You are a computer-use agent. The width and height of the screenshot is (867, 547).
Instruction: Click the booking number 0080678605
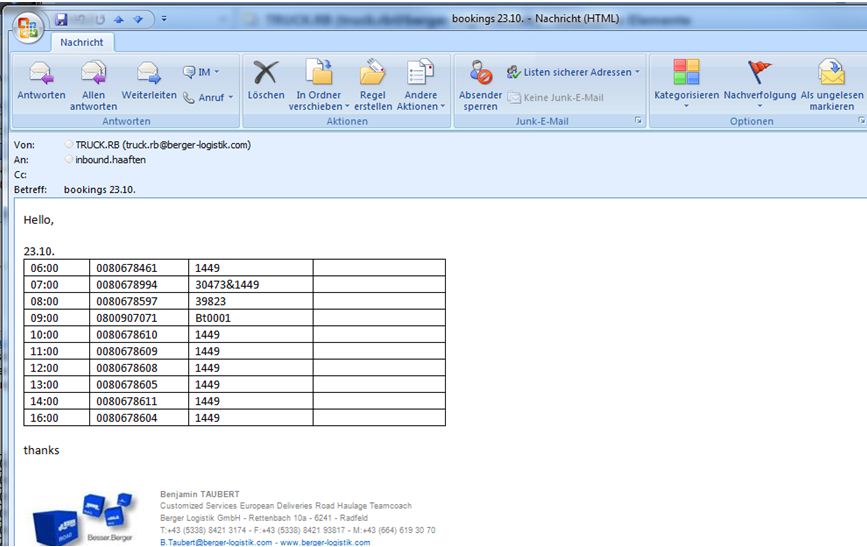(127, 384)
